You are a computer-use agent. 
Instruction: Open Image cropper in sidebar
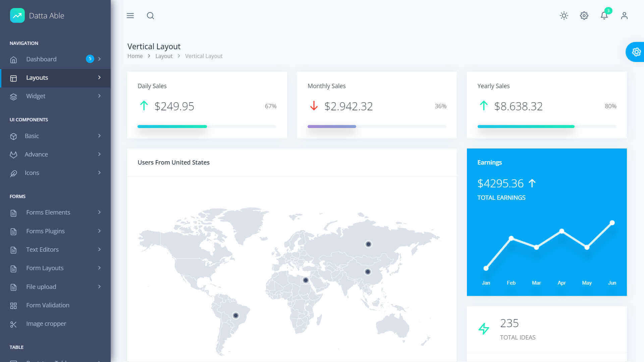pyautogui.click(x=46, y=324)
